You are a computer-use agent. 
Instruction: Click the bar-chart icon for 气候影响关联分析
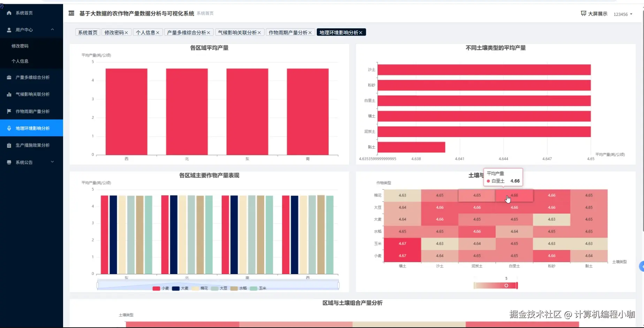tap(8, 94)
